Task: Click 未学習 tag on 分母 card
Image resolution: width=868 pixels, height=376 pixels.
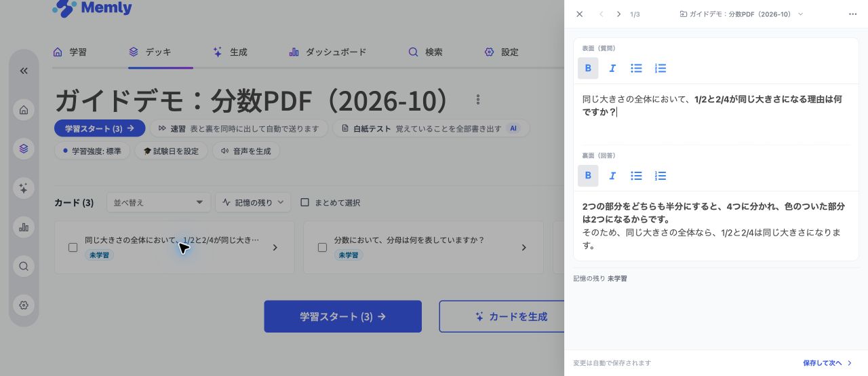Action: coord(349,255)
